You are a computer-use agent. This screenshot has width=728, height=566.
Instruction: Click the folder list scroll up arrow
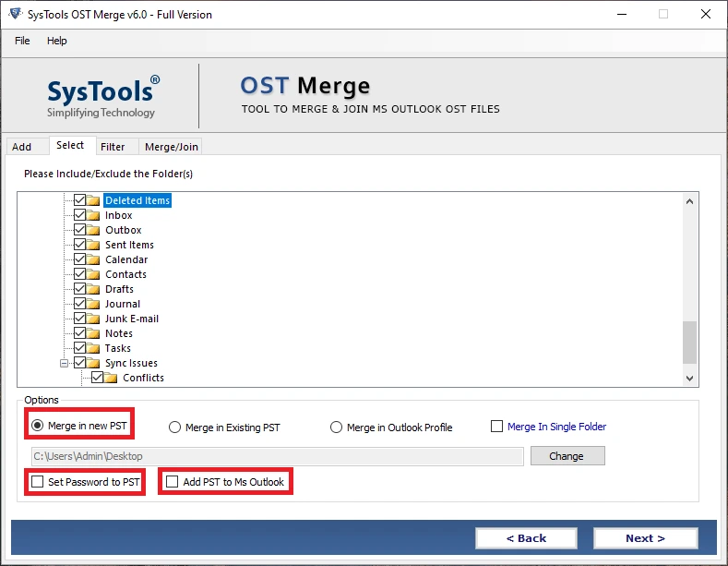click(x=689, y=201)
